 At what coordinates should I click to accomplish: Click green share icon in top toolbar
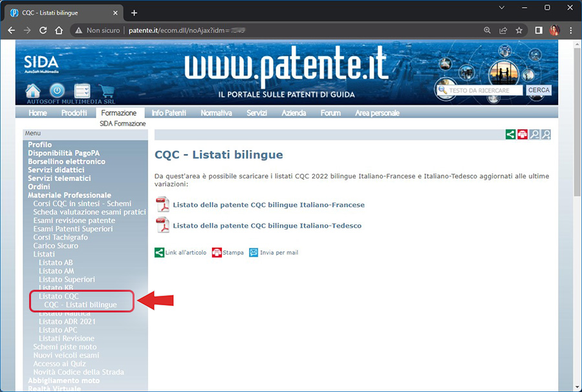coord(511,135)
